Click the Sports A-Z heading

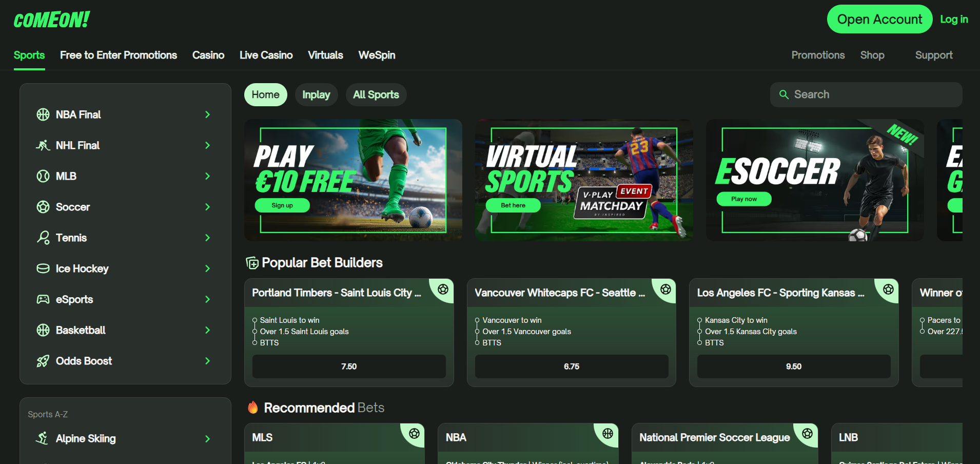coord(48,414)
